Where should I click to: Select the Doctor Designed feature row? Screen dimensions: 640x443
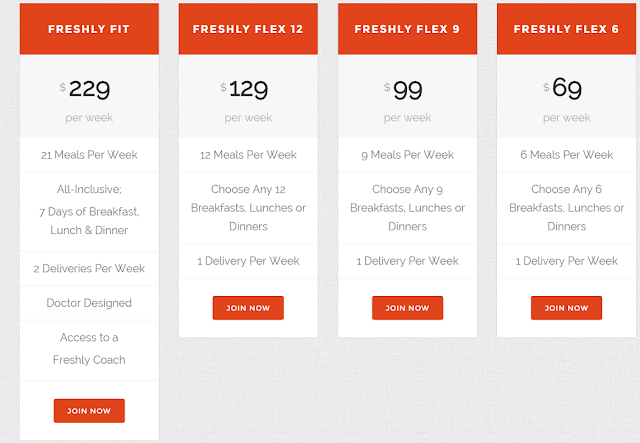(x=89, y=303)
